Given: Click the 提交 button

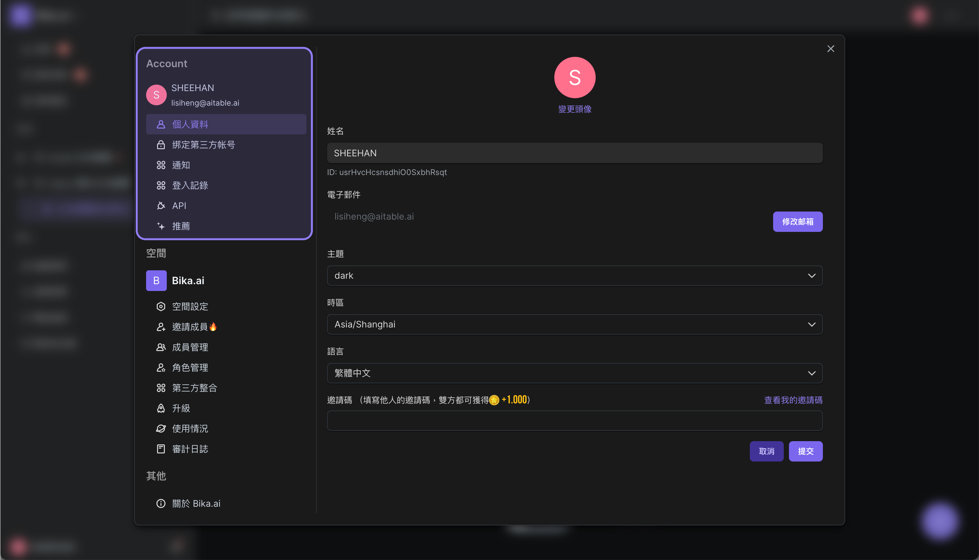Looking at the screenshot, I should click(805, 451).
